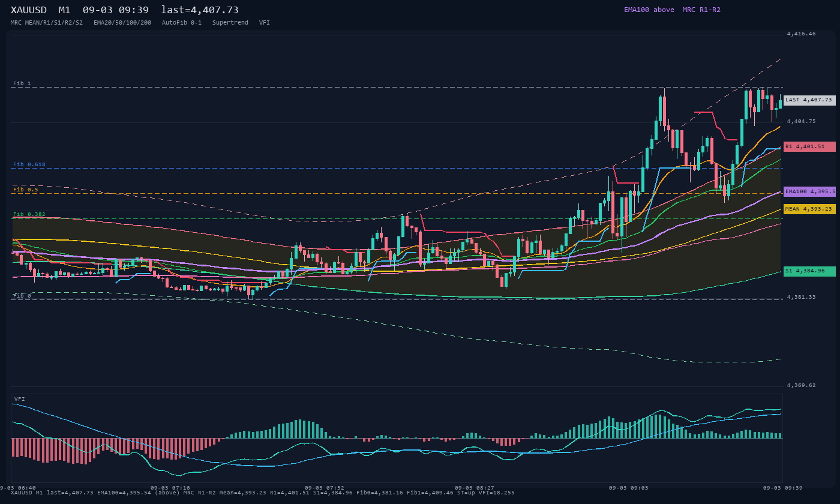The image size is (840, 504).
Task: Click the 4,416.46 price axis label
Action: (802, 34)
